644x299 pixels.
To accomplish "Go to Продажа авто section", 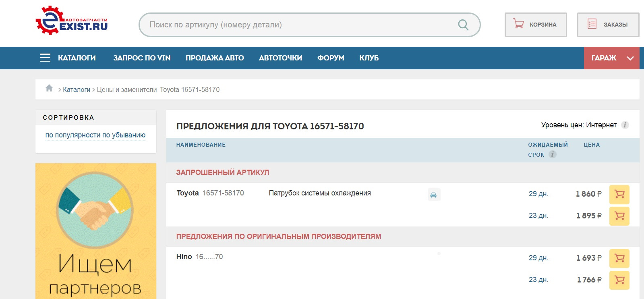I will point(215,58).
